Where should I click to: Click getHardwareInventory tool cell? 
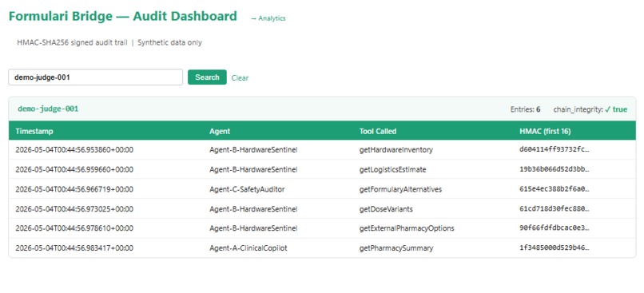tap(396, 150)
